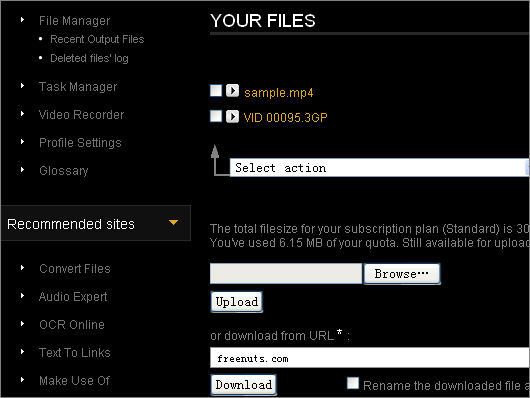This screenshot has width=530, height=398.
Task: Check the box next to sample.mp4
Action: click(216, 91)
